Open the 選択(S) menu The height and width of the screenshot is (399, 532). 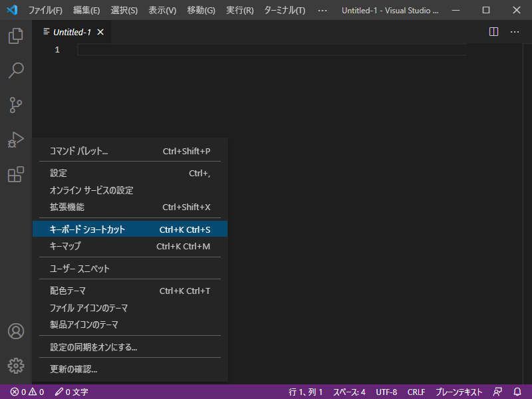[x=124, y=11]
